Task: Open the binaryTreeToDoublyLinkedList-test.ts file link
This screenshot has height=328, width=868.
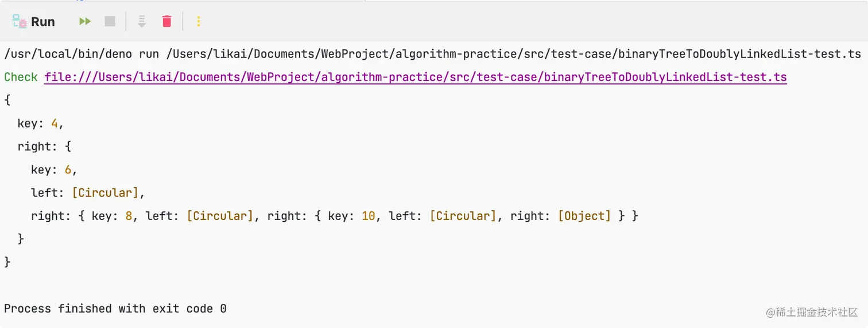Action: (x=416, y=77)
